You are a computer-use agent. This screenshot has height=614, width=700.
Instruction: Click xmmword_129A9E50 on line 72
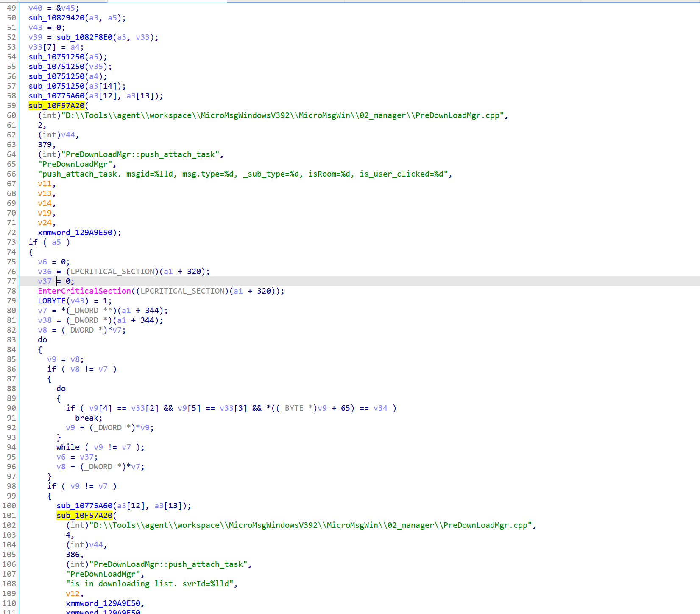[75, 233]
